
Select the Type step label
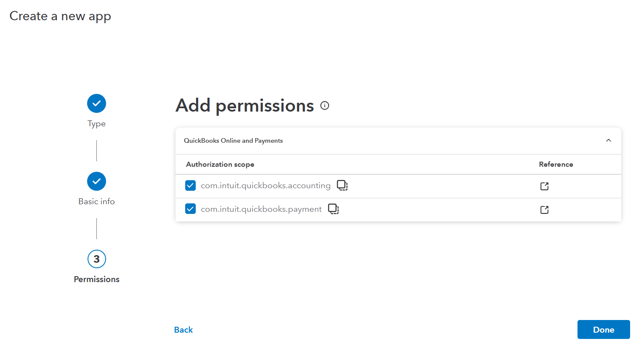(x=96, y=124)
